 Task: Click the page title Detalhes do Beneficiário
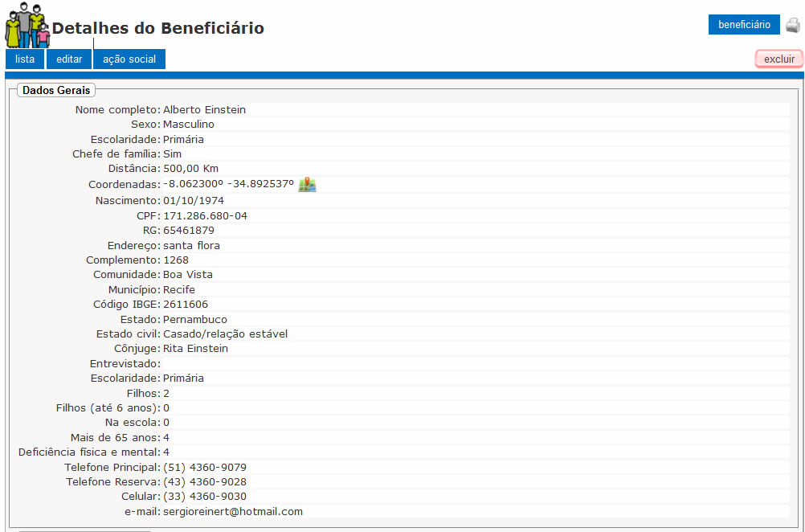tap(158, 28)
